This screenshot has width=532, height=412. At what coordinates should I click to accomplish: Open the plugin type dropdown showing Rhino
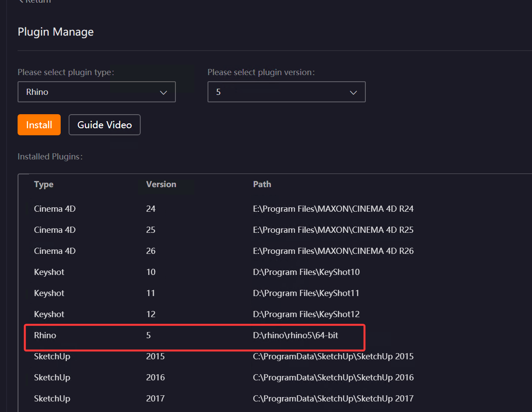point(97,92)
